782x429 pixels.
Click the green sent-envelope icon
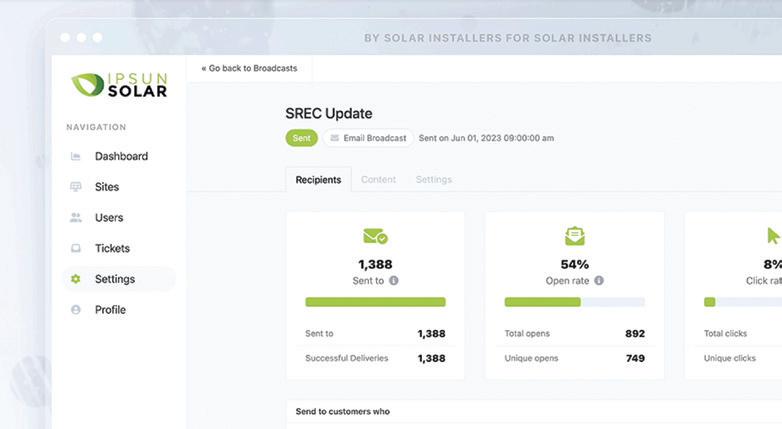point(375,237)
